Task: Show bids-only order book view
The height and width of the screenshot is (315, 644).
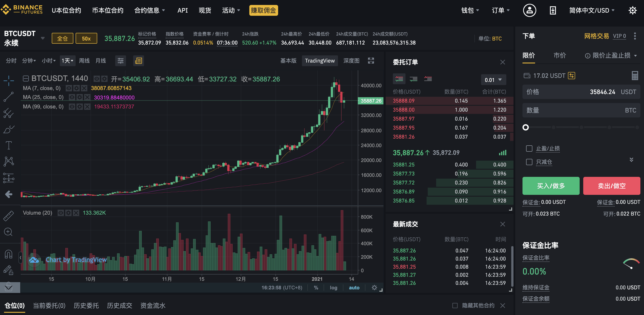Action: [414, 79]
